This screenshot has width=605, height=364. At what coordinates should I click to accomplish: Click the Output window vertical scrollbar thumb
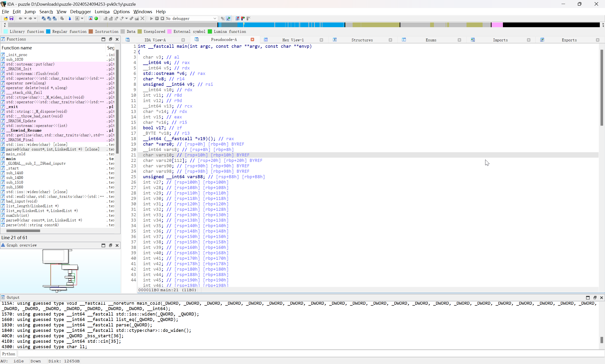[601, 340]
